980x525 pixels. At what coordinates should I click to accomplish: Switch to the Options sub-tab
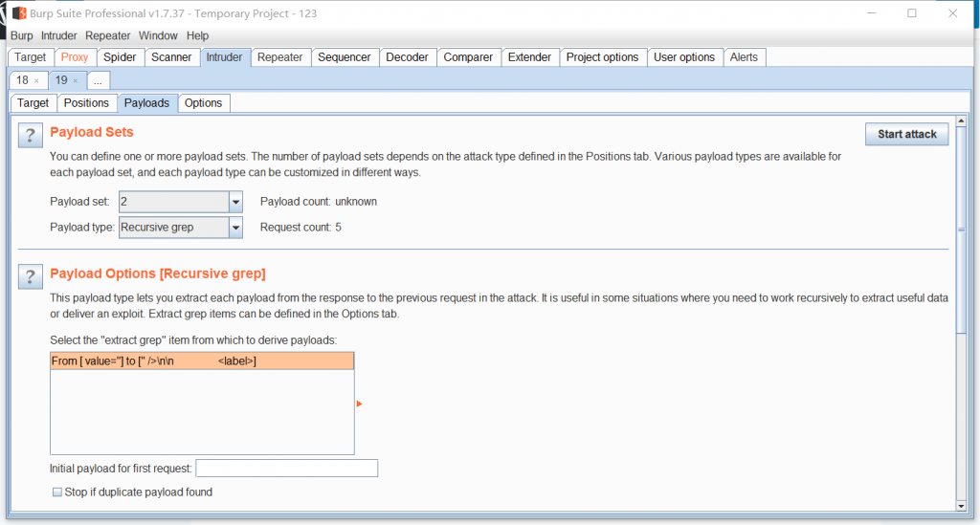(203, 103)
